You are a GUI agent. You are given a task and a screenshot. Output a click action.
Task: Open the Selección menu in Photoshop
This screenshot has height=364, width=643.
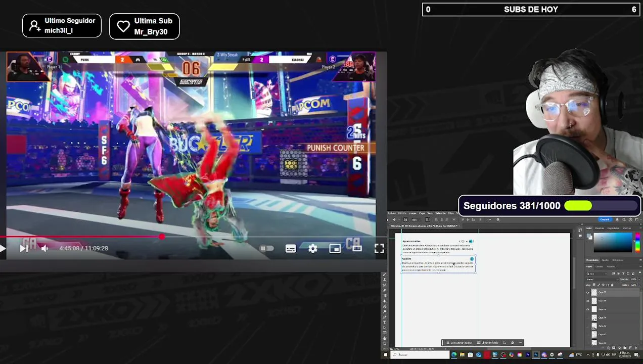[x=440, y=213]
